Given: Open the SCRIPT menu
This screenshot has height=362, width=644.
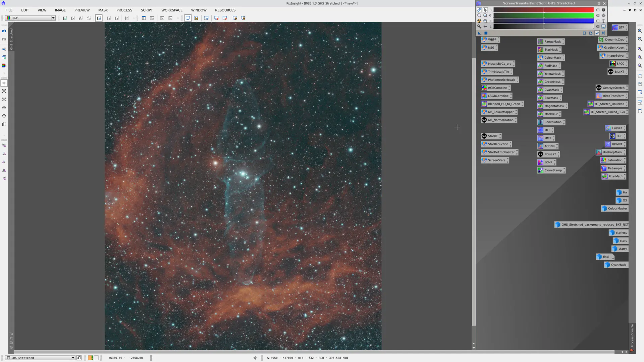Looking at the screenshot, I should tap(147, 10).
